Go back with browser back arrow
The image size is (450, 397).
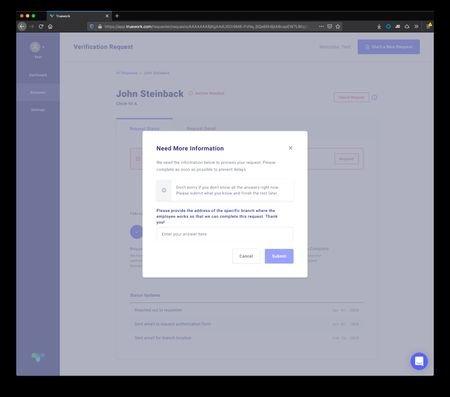pyautogui.click(x=22, y=26)
